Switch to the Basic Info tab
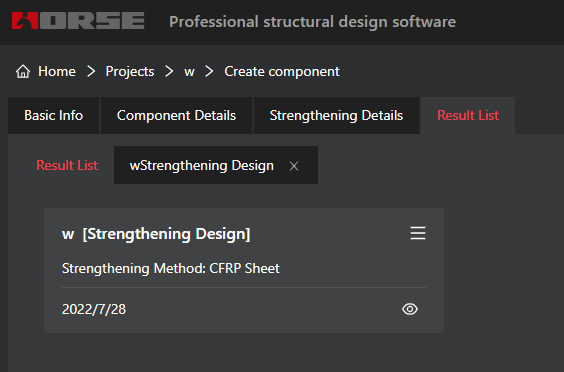This screenshot has width=564, height=372. tap(54, 115)
